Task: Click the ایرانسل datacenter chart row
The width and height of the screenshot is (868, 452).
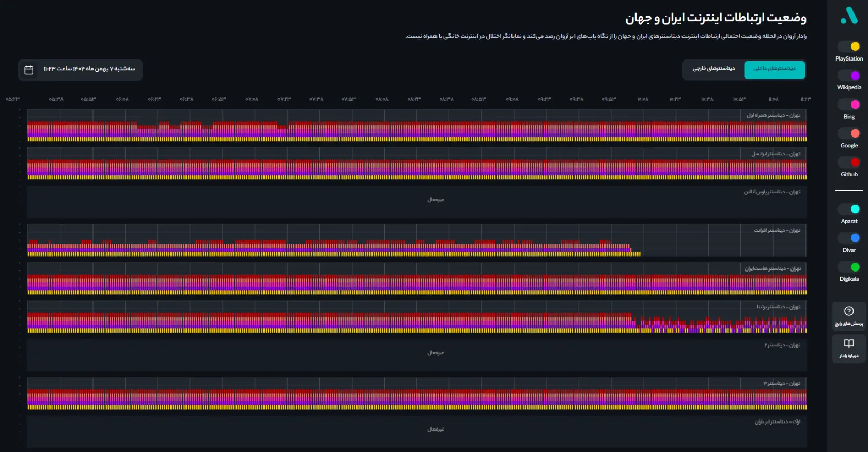Action: (416, 164)
